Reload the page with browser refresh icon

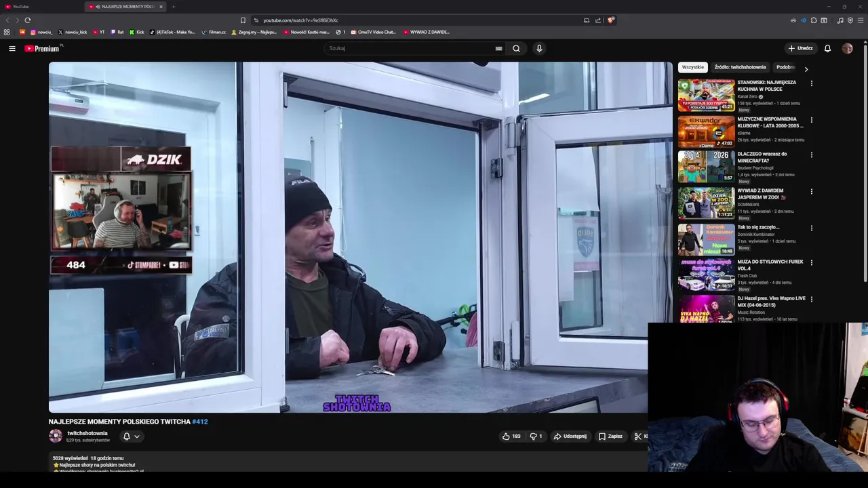tap(27, 20)
